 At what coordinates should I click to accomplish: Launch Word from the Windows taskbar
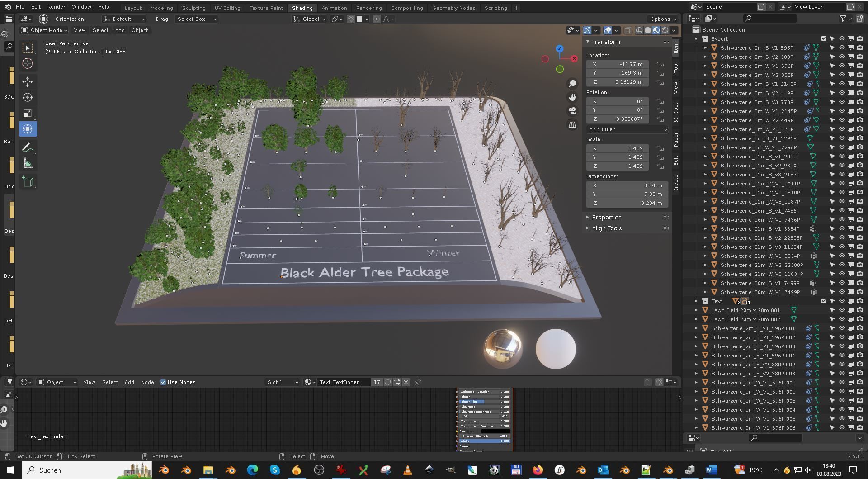[x=711, y=470]
